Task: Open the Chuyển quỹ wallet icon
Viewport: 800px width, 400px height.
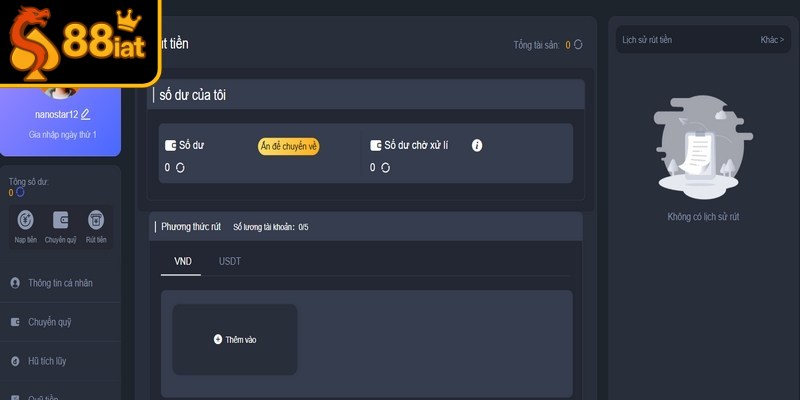Action: click(60, 220)
